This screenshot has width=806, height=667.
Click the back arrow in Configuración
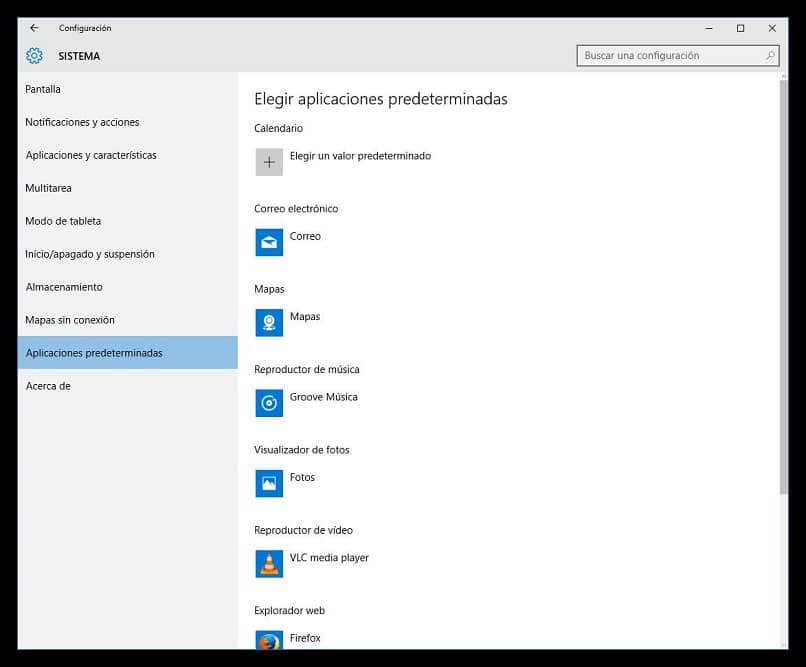click(x=34, y=28)
